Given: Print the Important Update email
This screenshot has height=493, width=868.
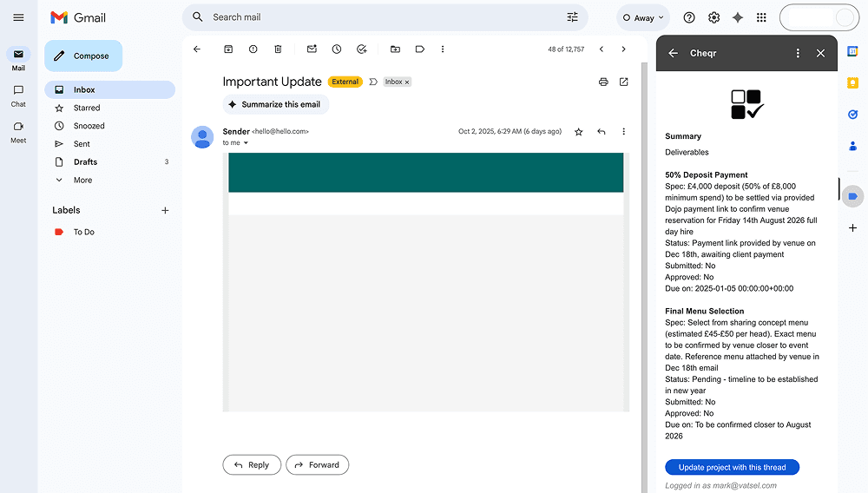Looking at the screenshot, I should point(603,82).
